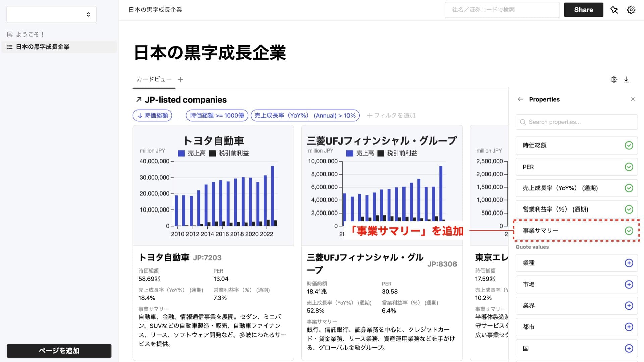Click the blue 売上高 legend swatch in the Toyota chart

181,153
